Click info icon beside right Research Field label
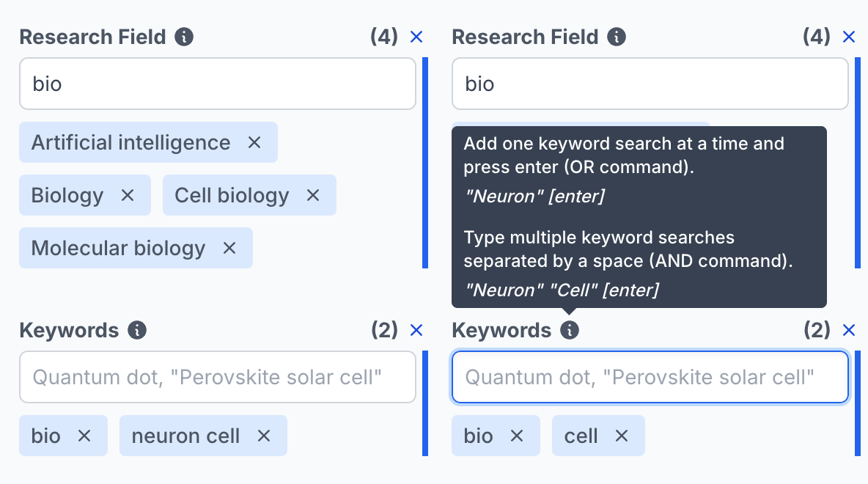This screenshot has height=484, width=868. (x=617, y=37)
